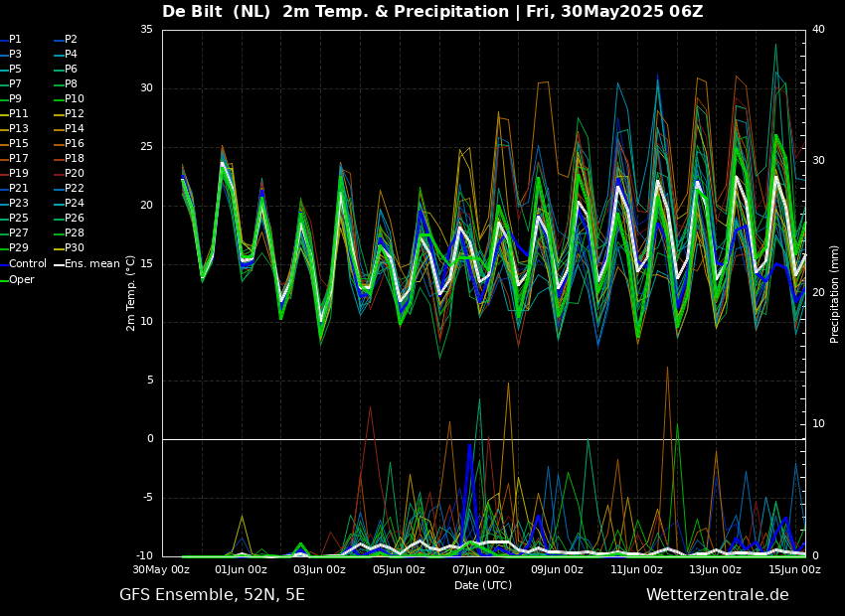Viewport: 845px width, 616px height.
Task: Select the P15 legend label
Action: (19, 144)
